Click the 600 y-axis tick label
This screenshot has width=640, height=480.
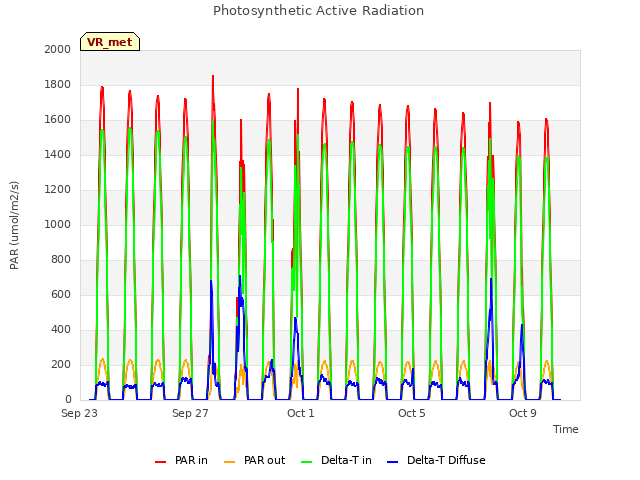61,295
